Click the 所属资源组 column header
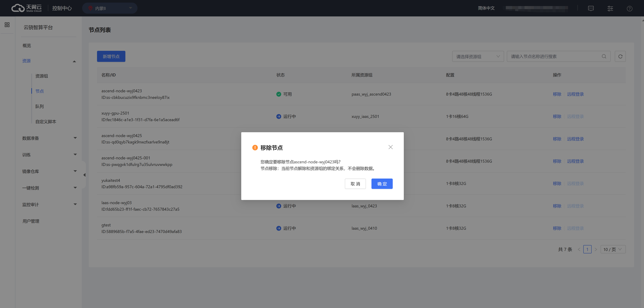Image resolution: width=644 pixels, height=308 pixels. [362, 75]
